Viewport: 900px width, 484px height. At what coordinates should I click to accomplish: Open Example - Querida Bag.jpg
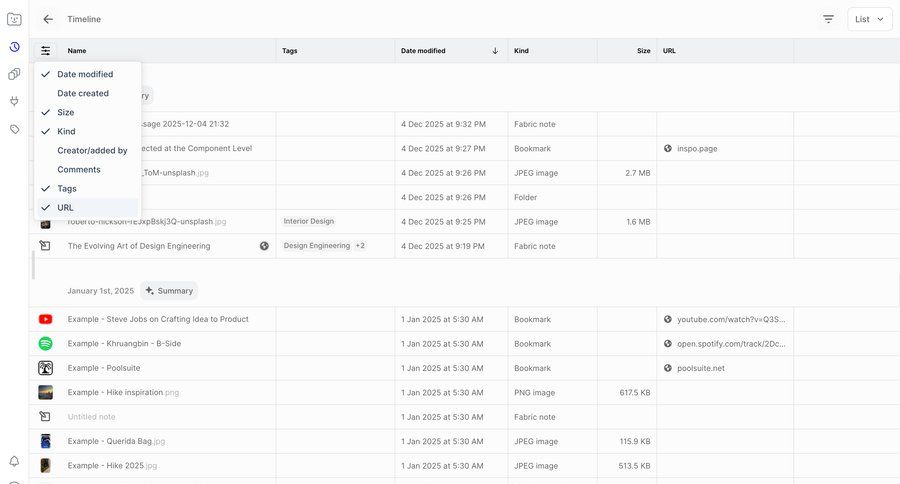(x=117, y=441)
